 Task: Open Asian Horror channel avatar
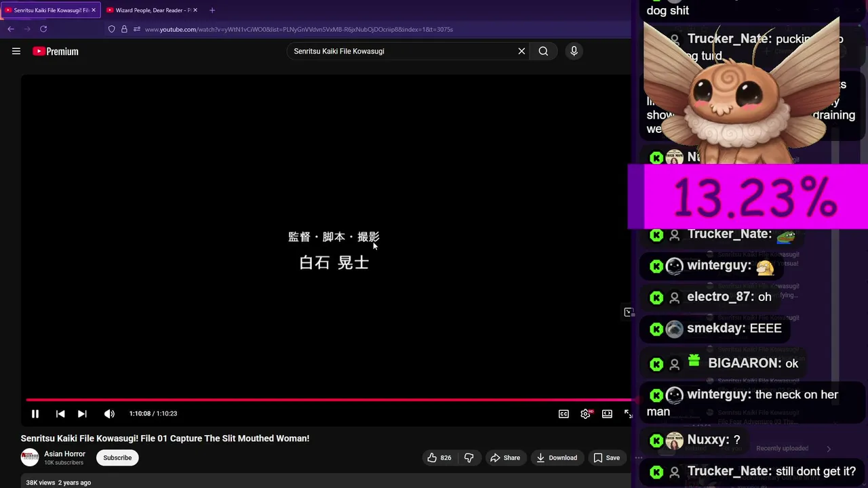coord(30,457)
